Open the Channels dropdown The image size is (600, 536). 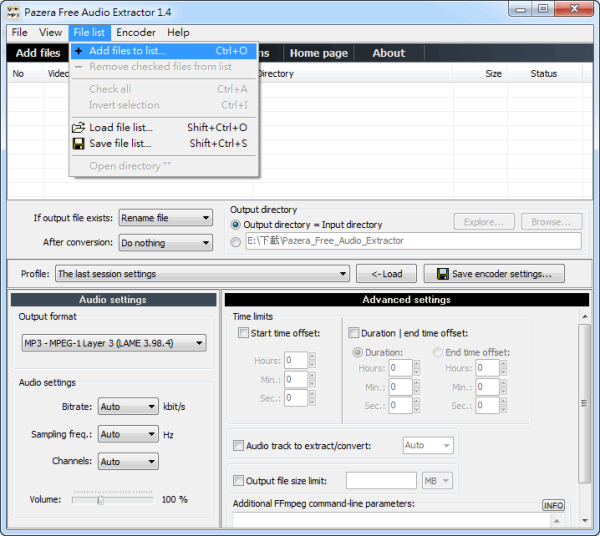coord(128,461)
